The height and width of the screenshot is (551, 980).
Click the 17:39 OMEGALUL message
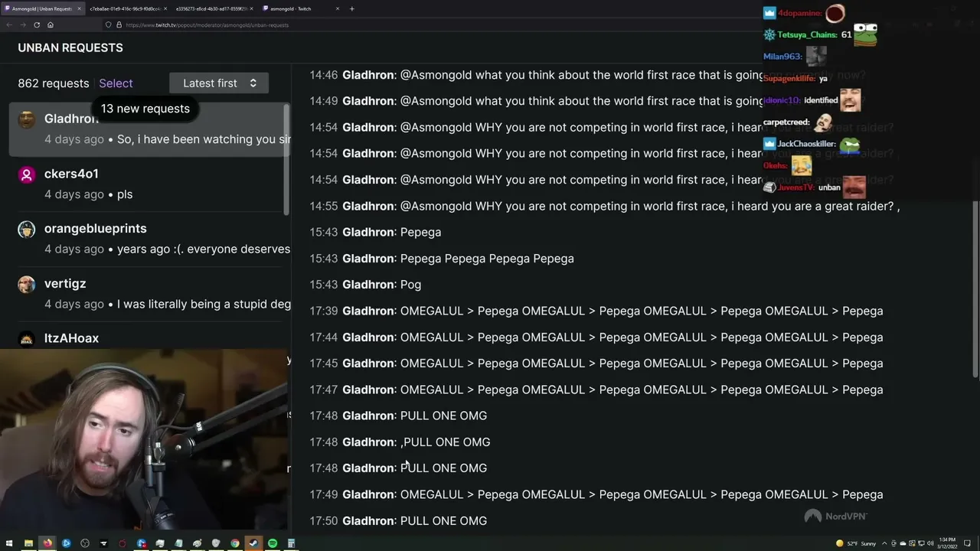click(x=596, y=311)
